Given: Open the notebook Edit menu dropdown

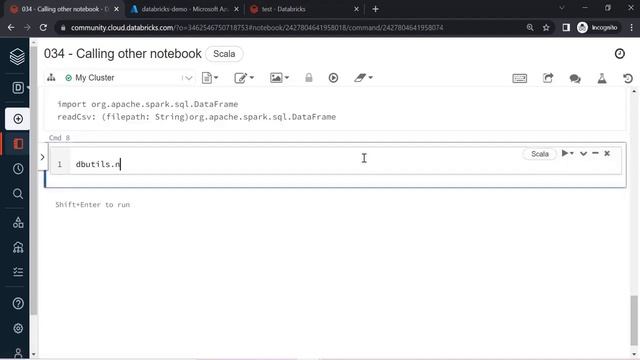Looking at the screenshot, I should click(244, 78).
